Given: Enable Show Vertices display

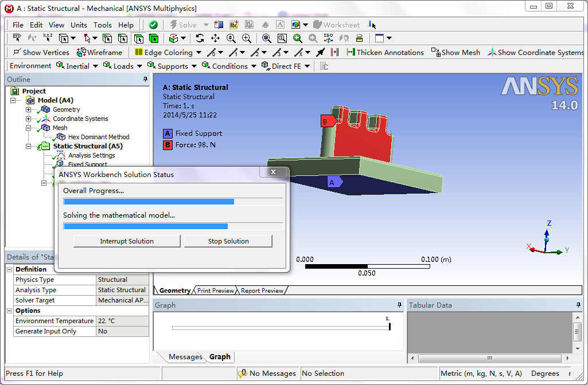Looking at the screenshot, I should click(x=40, y=52).
